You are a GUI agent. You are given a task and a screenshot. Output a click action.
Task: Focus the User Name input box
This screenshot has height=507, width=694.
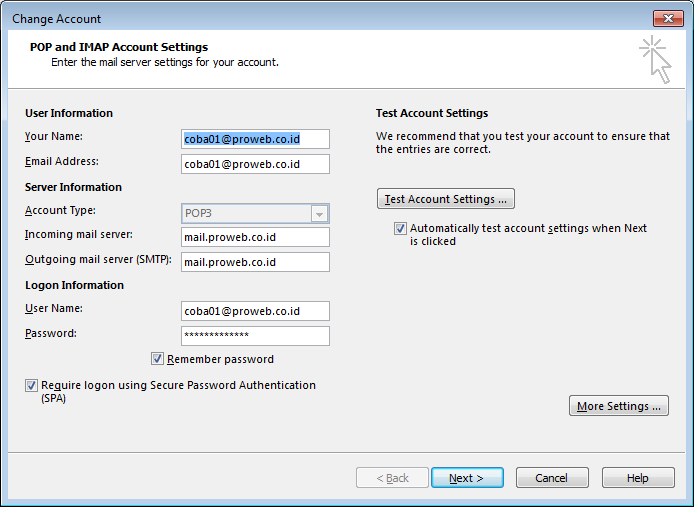pyautogui.click(x=255, y=311)
